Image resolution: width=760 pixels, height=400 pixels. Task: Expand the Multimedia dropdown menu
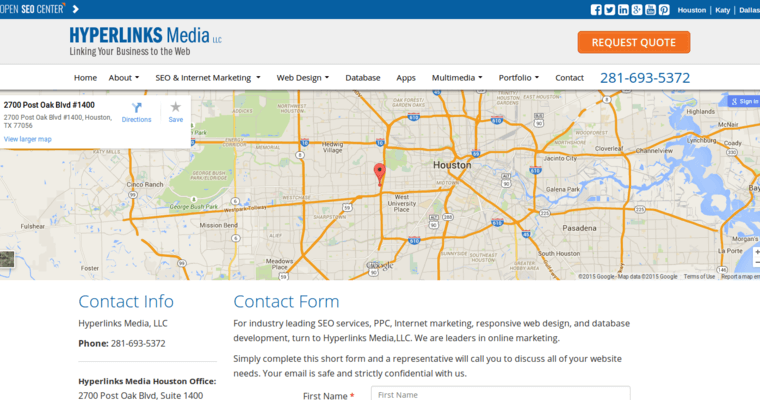click(x=456, y=77)
